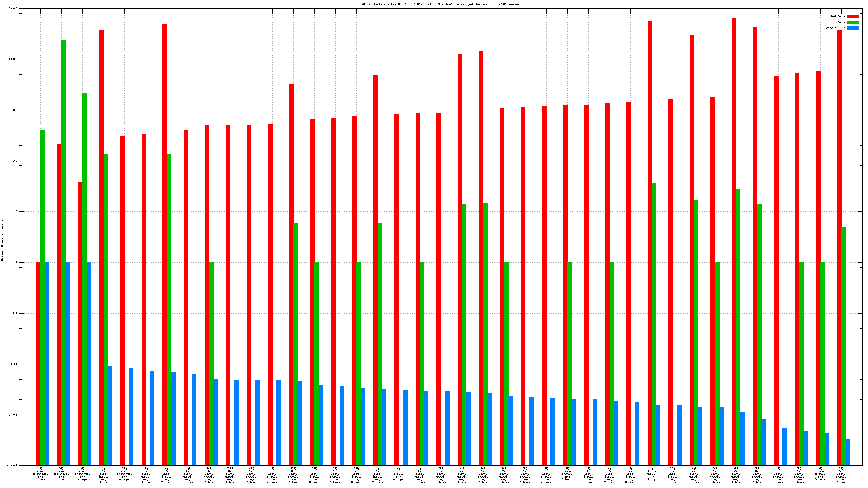Click the '11@ zen.spamhaus.org 8 hops' x-axis label
The image size is (868, 488).
124,474
